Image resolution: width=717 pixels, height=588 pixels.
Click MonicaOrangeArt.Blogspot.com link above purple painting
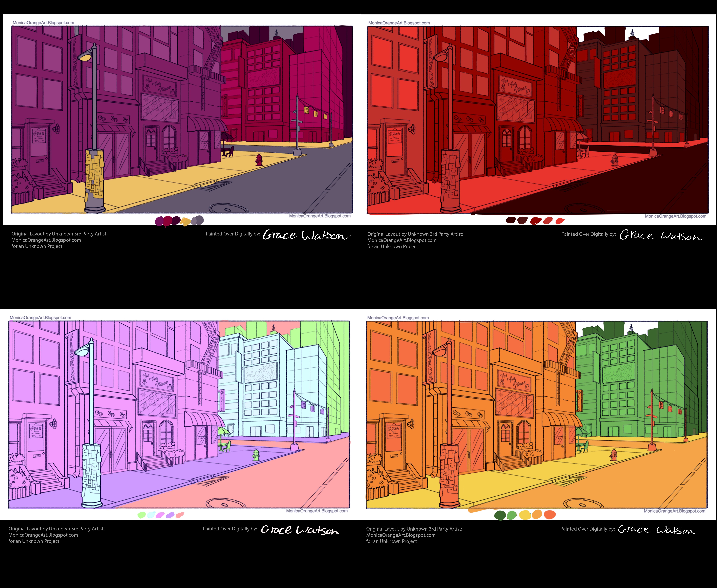coord(43,23)
